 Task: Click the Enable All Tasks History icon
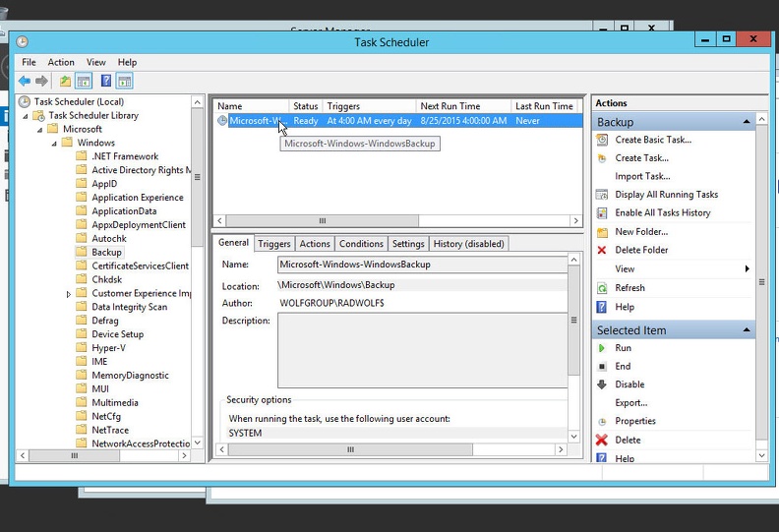602,212
